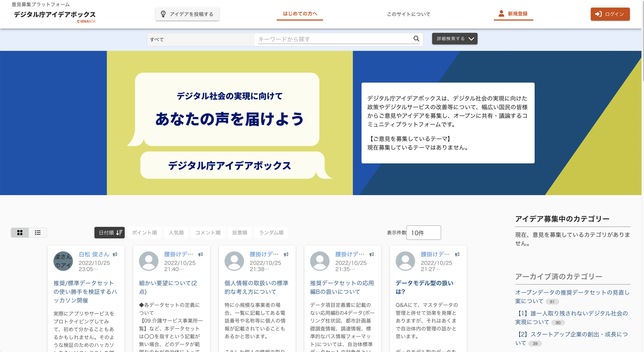Screen dimensions: 644x352
Task: Click the IDEABOX logo
Action: point(87,20)
